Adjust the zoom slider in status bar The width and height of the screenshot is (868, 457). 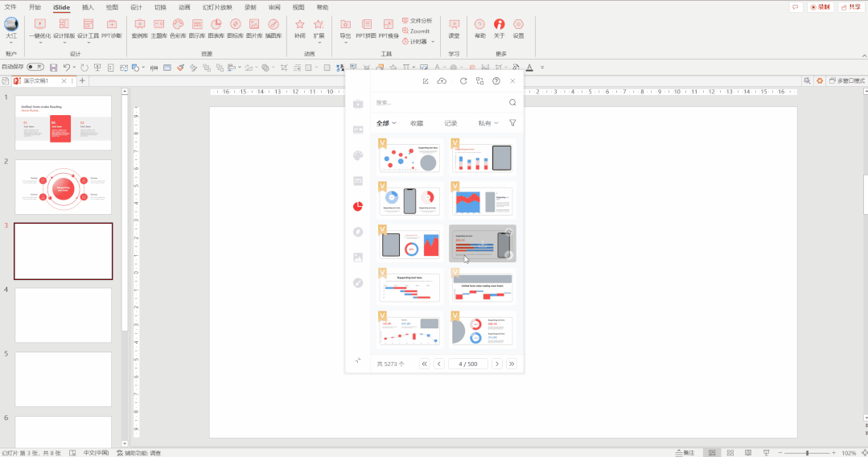pyautogui.click(x=807, y=453)
